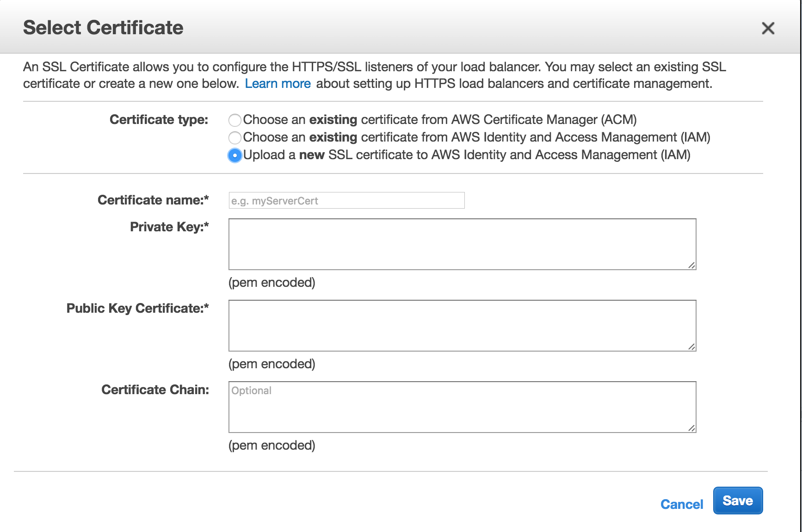Focus the Certificate name input field

pyautogui.click(x=346, y=201)
